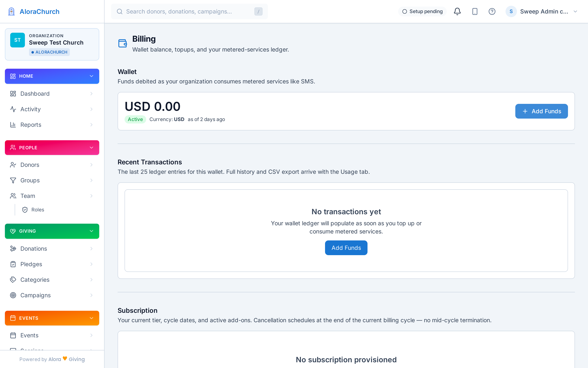Click the Categories tag icon
This screenshot has height=368, width=588.
coord(13,280)
